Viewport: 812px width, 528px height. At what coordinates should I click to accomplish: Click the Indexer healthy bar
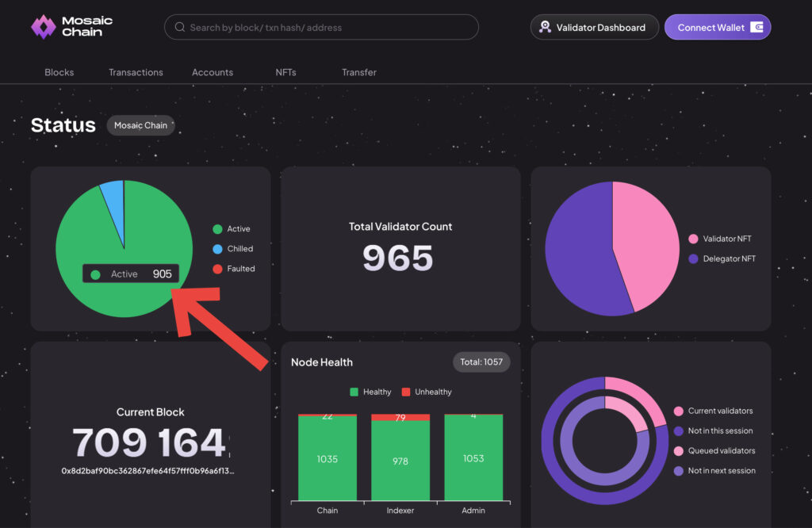(400, 460)
